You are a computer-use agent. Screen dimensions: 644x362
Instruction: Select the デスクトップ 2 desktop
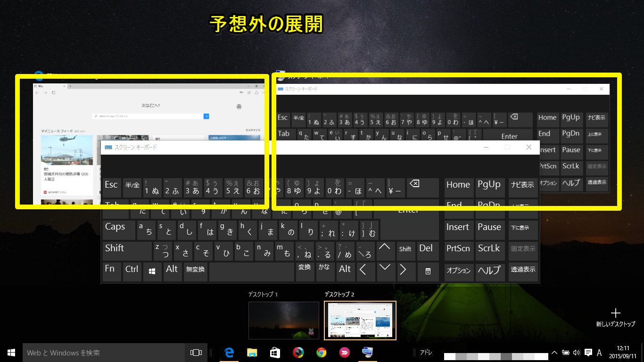tap(360, 321)
